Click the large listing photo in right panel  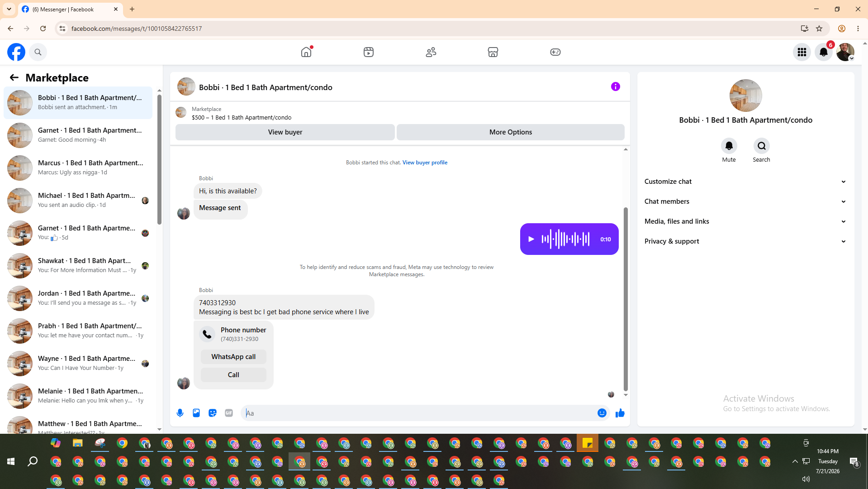pyautogui.click(x=745, y=96)
